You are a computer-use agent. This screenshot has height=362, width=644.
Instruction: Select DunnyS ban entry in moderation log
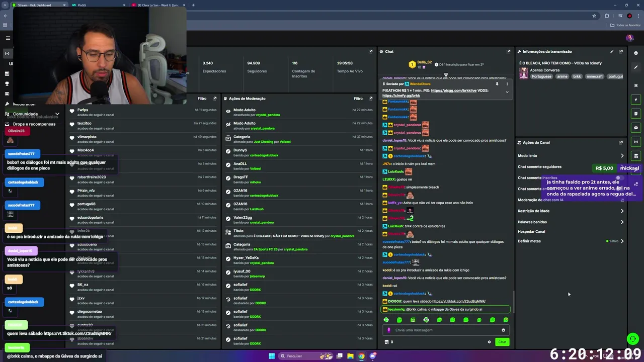[299, 152]
